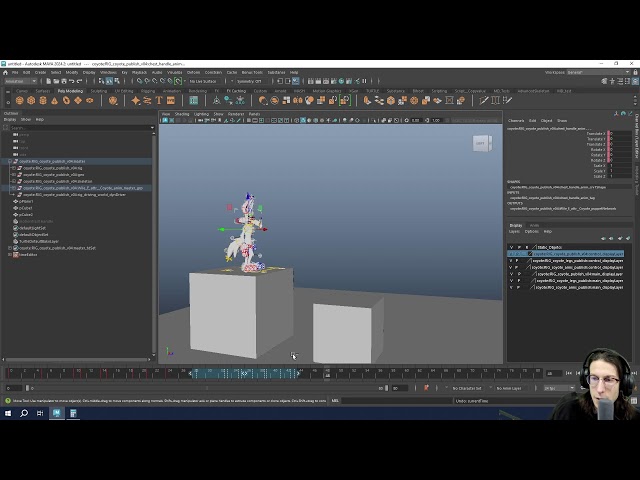The height and width of the screenshot is (480, 640).
Task: Open the Playback menu
Action: (140, 72)
